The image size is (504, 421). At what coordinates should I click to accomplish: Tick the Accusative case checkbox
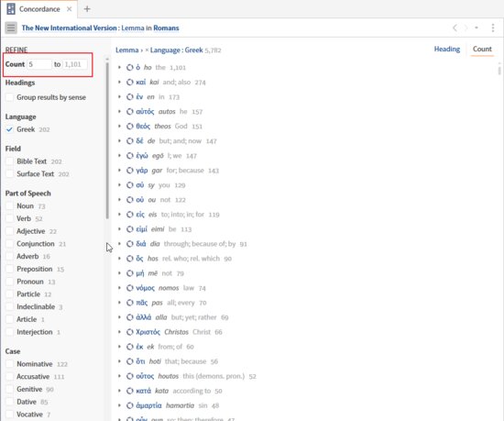[10, 377]
